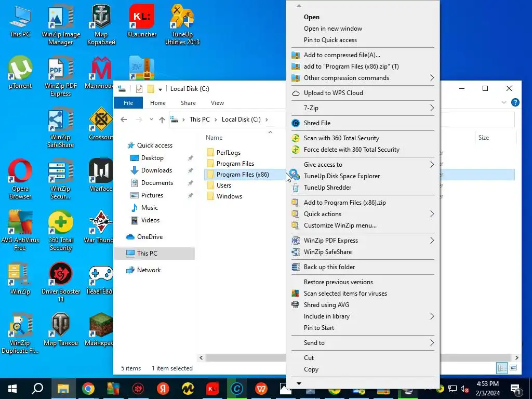Launch Driver Booster 11 desktop icon
This screenshot has width=532, height=399.
tap(61, 282)
